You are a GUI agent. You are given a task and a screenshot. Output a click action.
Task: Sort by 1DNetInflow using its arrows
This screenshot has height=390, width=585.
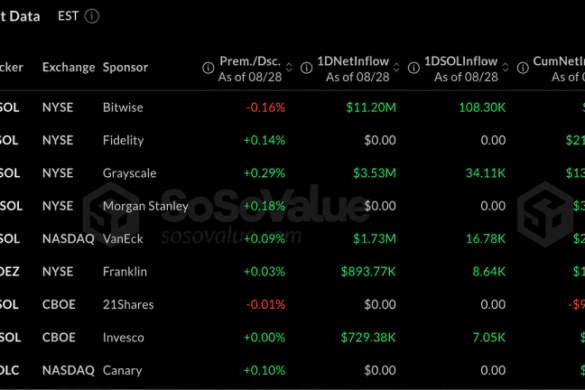pyautogui.click(x=397, y=68)
